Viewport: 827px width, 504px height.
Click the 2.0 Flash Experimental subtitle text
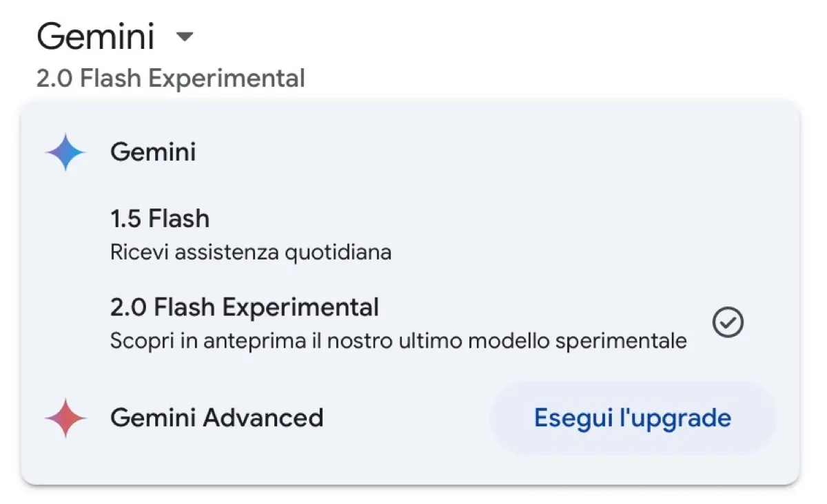(398, 340)
